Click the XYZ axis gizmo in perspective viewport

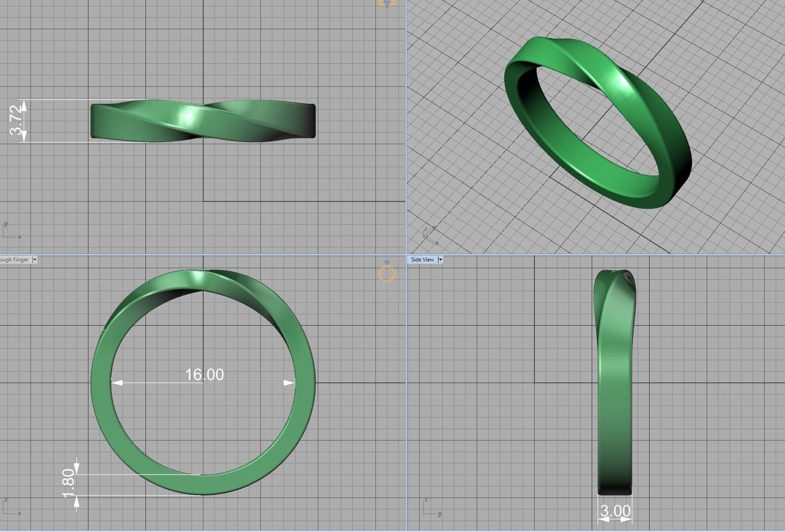click(431, 236)
